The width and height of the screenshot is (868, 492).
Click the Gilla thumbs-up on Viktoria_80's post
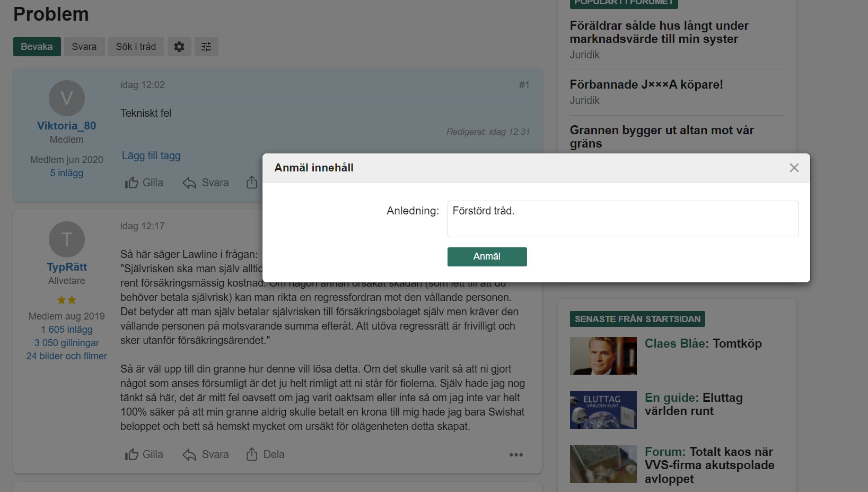coord(144,183)
